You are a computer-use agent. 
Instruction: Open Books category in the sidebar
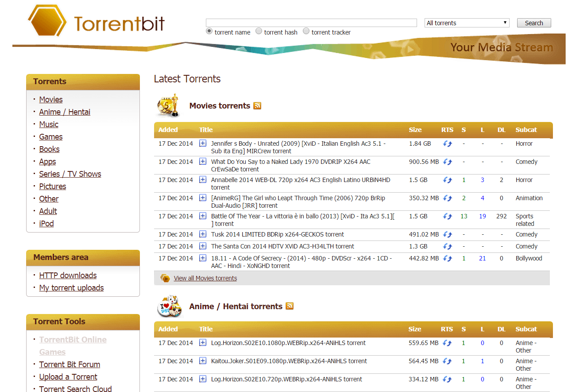click(x=49, y=149)
